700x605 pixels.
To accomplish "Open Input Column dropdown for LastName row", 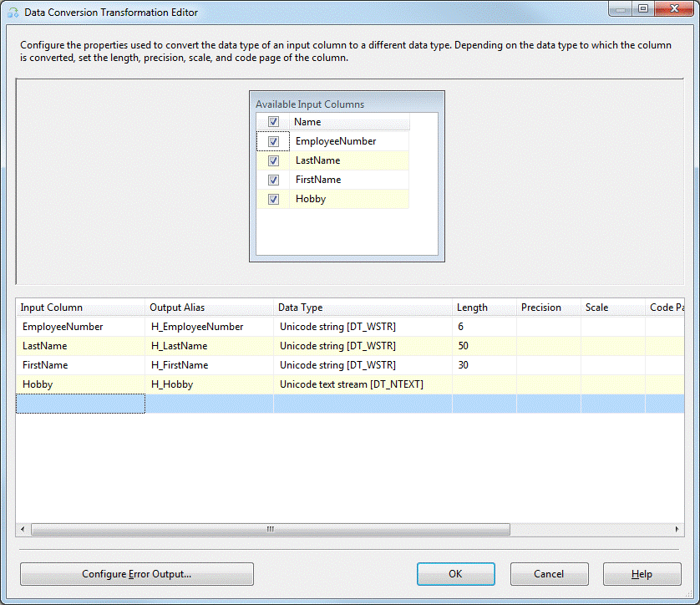I will coord(80,346).
